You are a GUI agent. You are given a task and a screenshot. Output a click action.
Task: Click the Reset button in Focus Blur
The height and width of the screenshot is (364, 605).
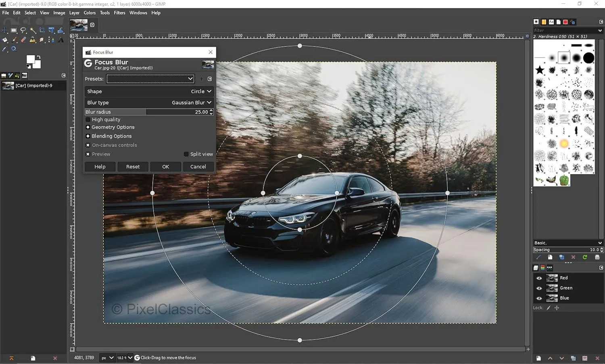point(133,166)
